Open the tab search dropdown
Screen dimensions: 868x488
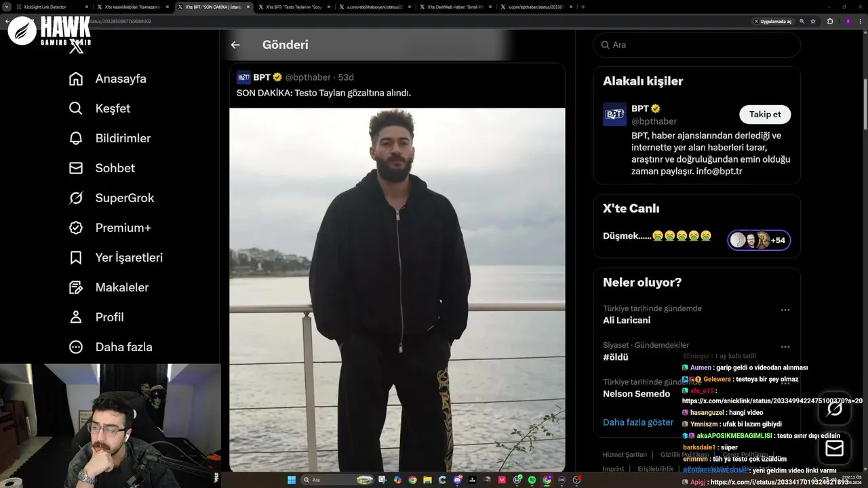click(x=6, y=7)
